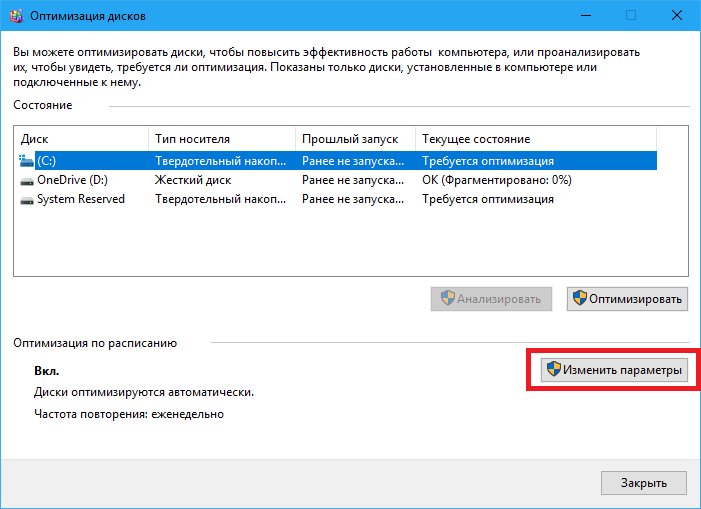The height and width of the screenshot is (509, 701).
Task: Close the window with X button
Action: click(x=677, y=16)
